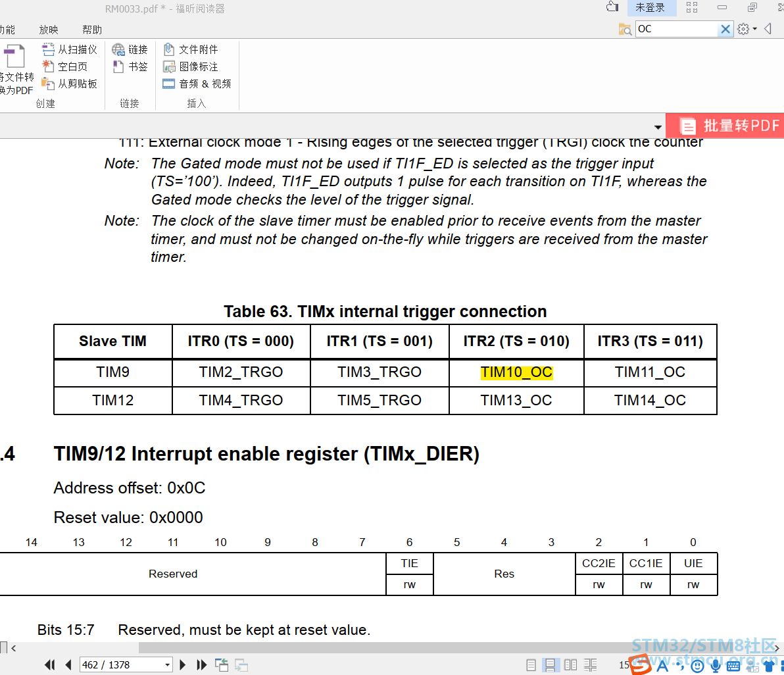The image size is (784, 675).
Task: Click the Reset value: 0x0000 text
Action: tap(128, 518)
